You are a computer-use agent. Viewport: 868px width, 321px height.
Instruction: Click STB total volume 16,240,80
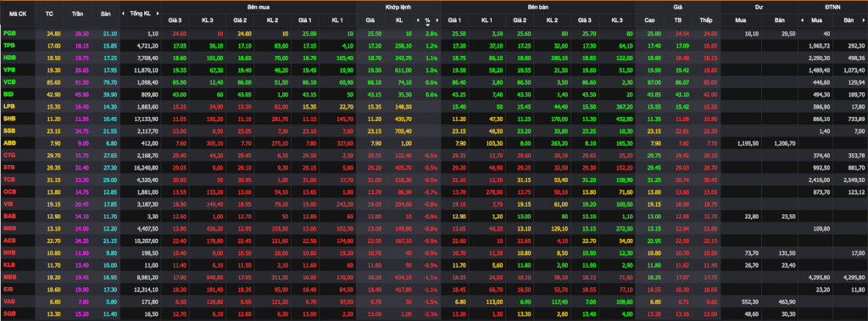(147, 168)
